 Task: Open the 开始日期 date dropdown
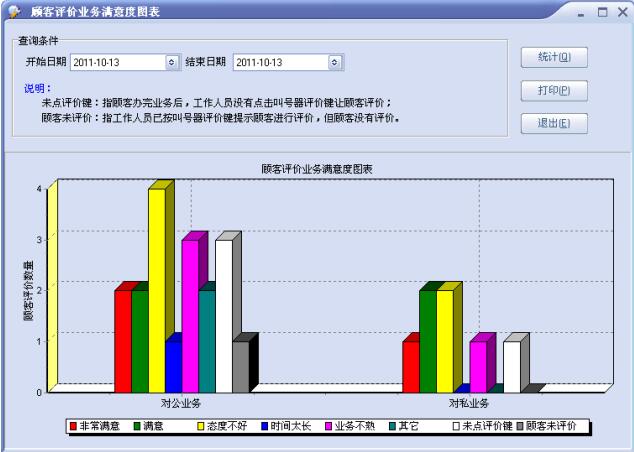[x=172, y=62]
